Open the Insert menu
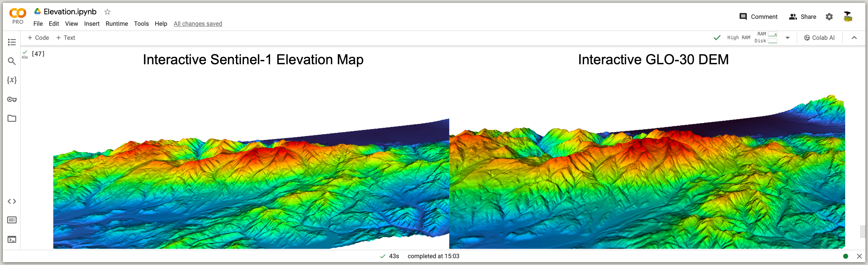 click(x=92, y=24)
